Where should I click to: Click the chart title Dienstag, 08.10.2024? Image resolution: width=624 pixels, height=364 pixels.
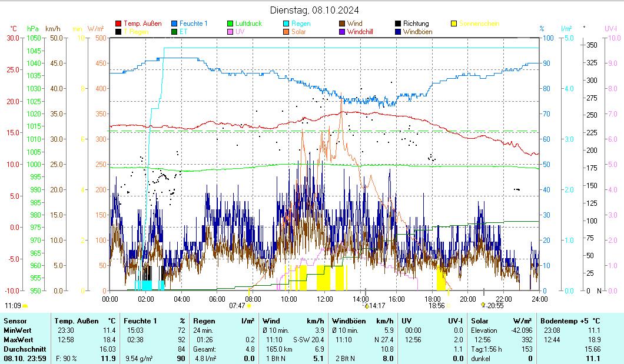pyautogui.click(x=314, y=10)
